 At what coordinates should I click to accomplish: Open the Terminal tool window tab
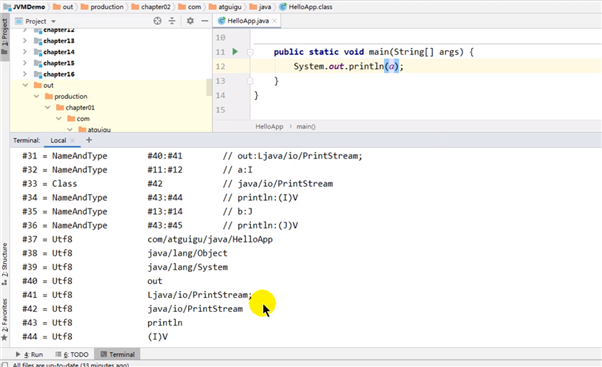click(x=117, y=354)
